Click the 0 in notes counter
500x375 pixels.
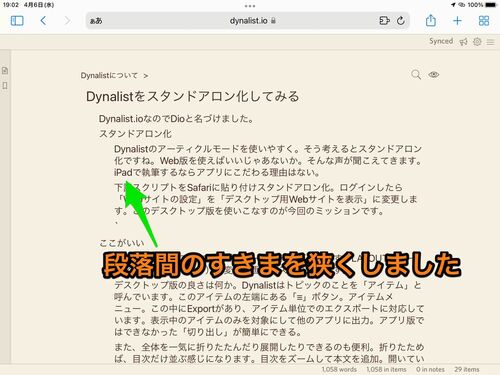[430, 369]
